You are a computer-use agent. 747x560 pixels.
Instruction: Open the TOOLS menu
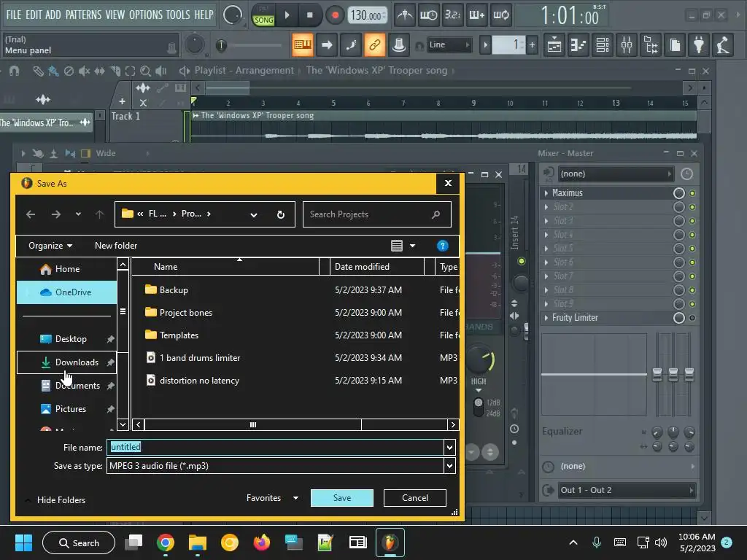178,15
